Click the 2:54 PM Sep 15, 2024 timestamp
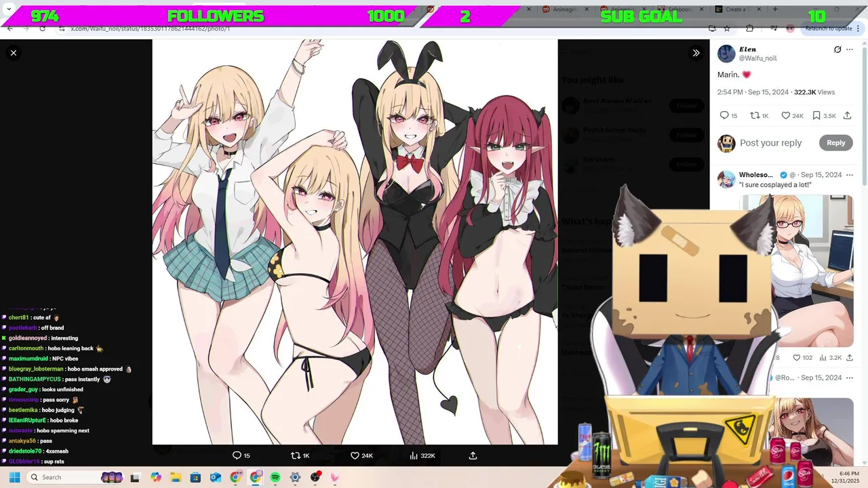The width and height of the screenshot is (868, 488). pos(753,92)
